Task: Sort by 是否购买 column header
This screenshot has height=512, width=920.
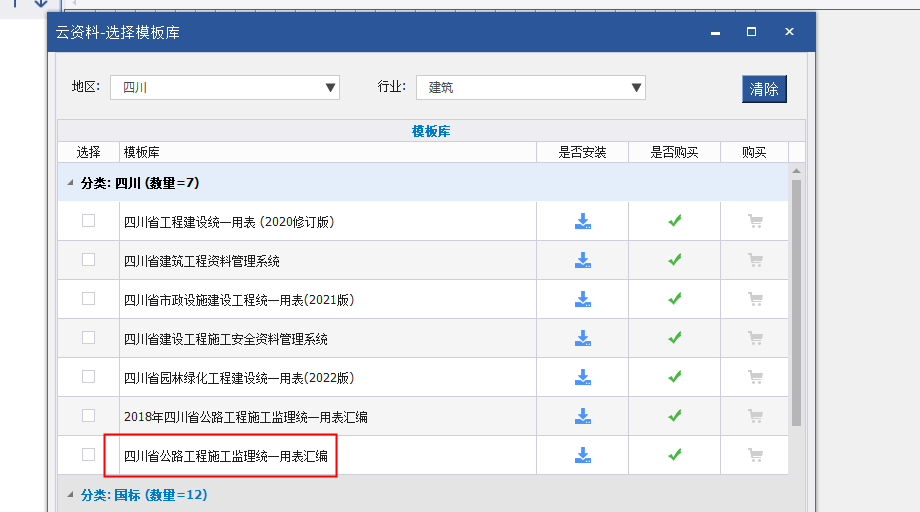Action: pos(674,152)
